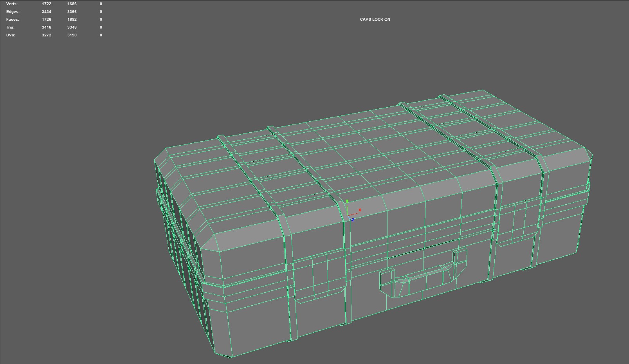Image resolution: width=629 pixels, height=364 pixels.
Task: Select the right end face of the case
Action: point(560,235)
